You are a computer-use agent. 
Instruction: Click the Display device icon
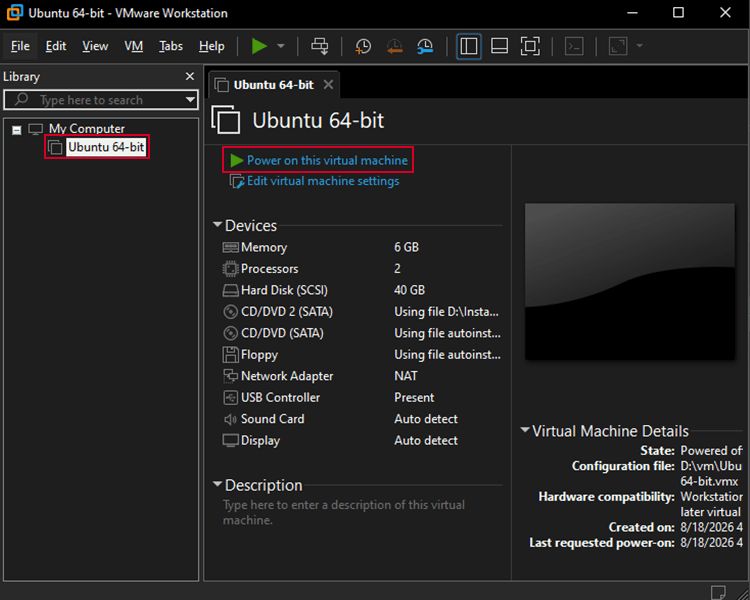[230, 440]
